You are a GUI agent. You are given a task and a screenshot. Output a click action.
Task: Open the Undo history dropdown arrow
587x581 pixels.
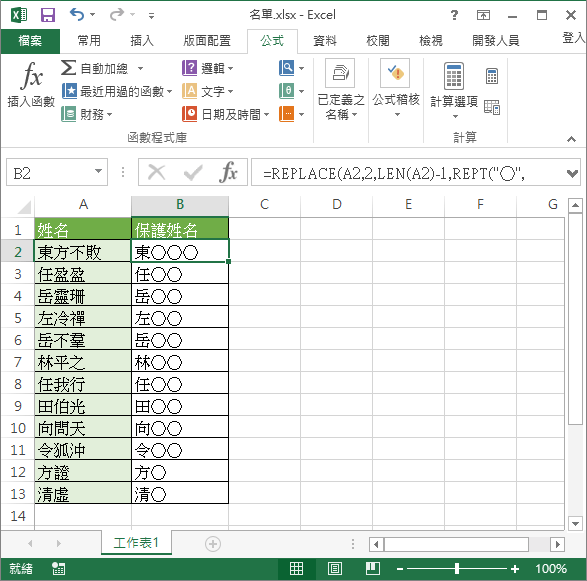click(x=92, y=15)
